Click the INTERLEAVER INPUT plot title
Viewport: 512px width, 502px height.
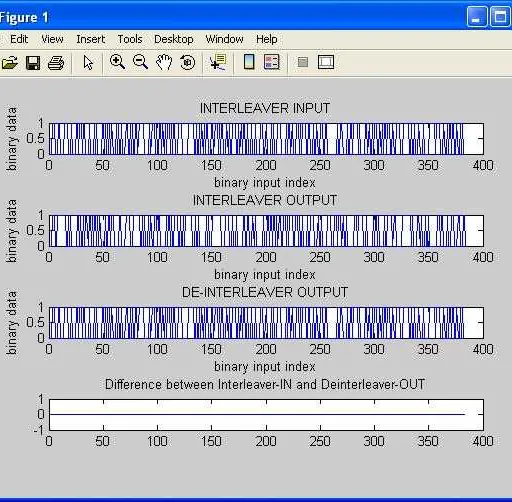tap(265, 108)
